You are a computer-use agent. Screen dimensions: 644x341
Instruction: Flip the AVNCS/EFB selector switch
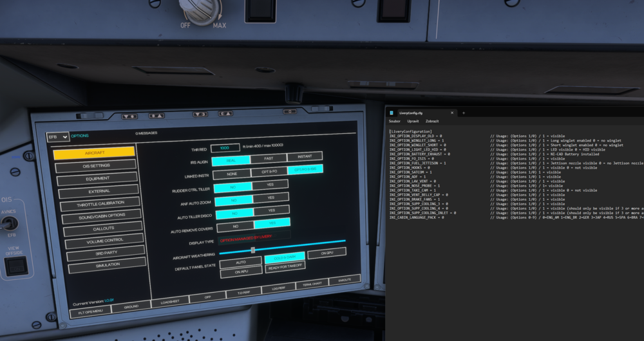click(8, 223)
